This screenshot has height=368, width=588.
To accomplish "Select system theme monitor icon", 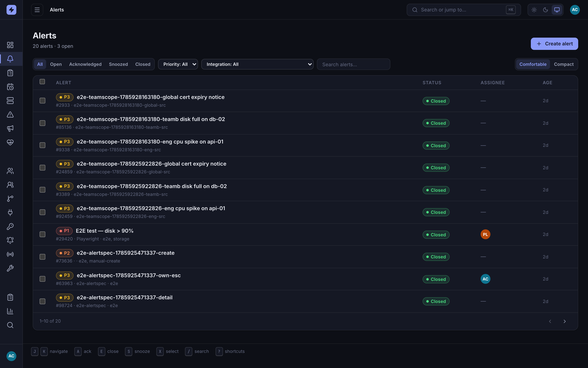I will point(557,10).
